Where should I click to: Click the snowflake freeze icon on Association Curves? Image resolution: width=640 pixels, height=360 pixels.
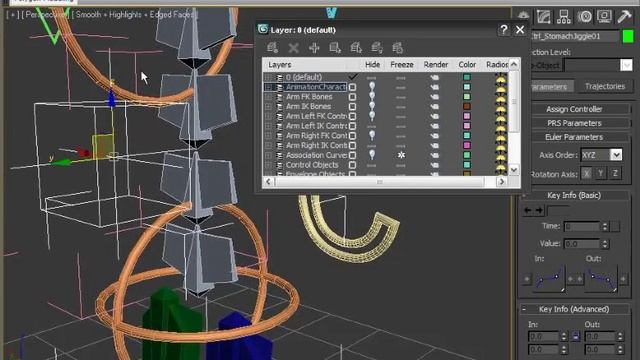(x=401, y=155)
